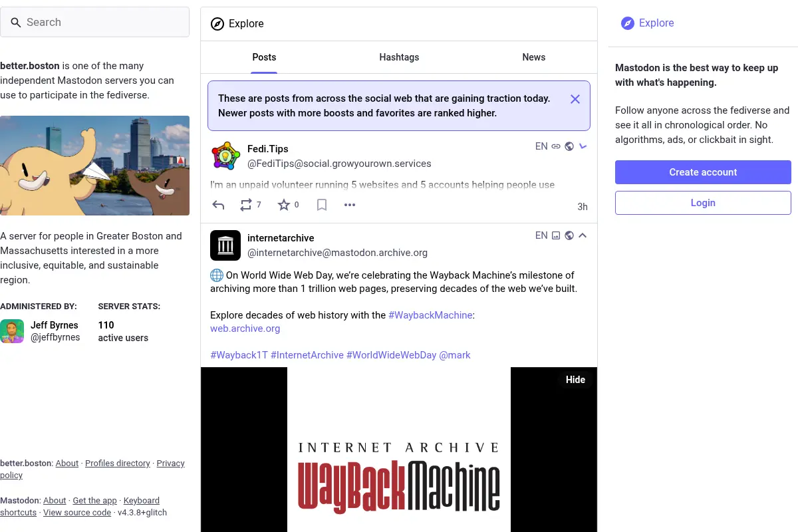This screenshot has height=532, width=798.
Task: Switch to the News tab
Action: (x=533, y=57)
